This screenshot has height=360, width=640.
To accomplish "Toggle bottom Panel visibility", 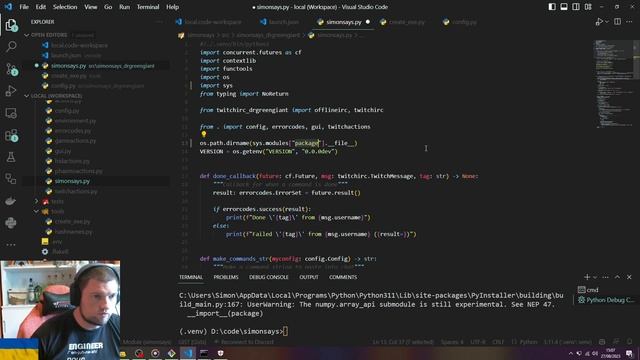I will (x=564, y=7).
